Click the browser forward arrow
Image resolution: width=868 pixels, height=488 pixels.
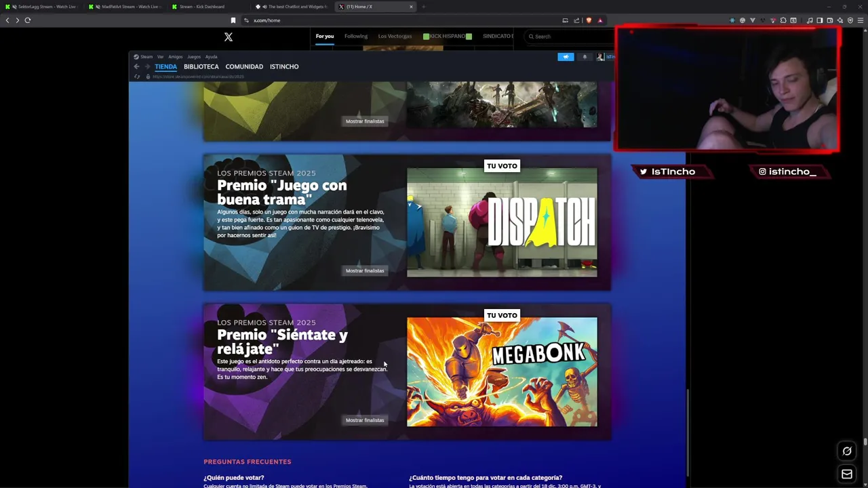(x=18, y=20)
